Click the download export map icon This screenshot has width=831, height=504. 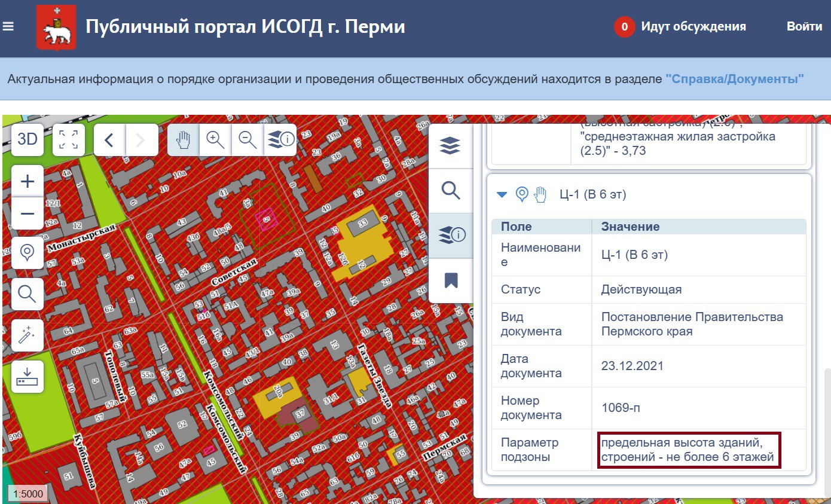(x=28, y=377)
